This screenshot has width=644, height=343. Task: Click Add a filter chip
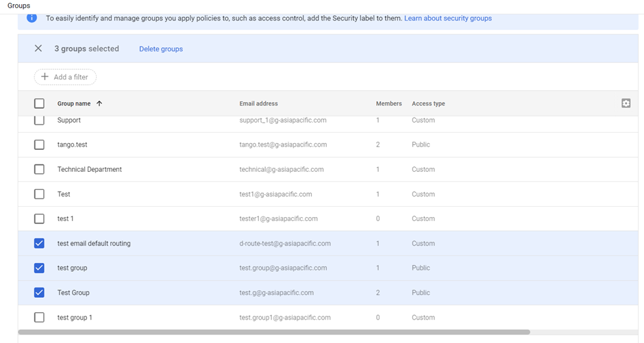click(x=65, y=77)
